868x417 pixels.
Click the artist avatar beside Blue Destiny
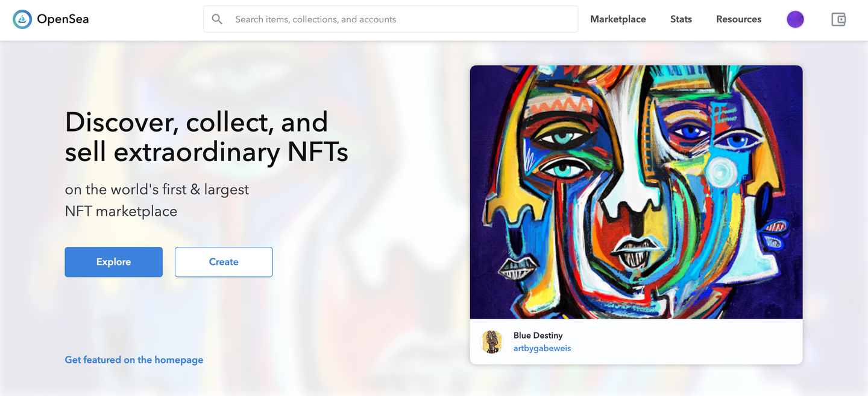492,342
